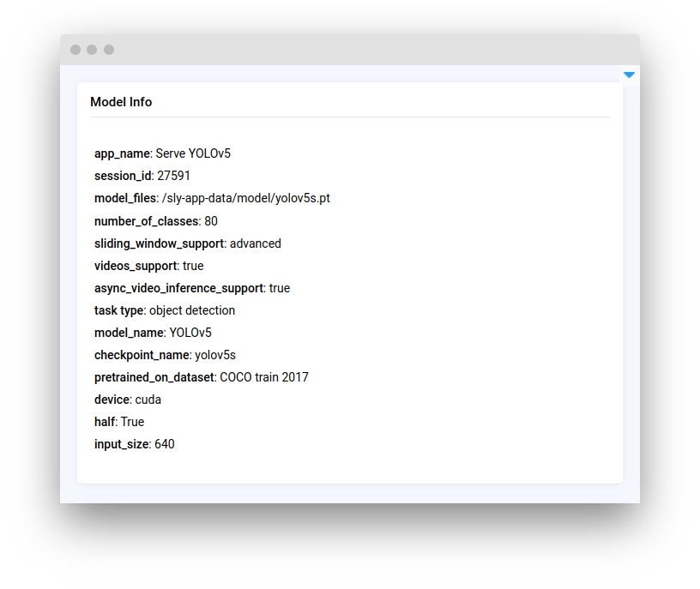
Task: Select the object detection task type value
Action: (192, 310)
